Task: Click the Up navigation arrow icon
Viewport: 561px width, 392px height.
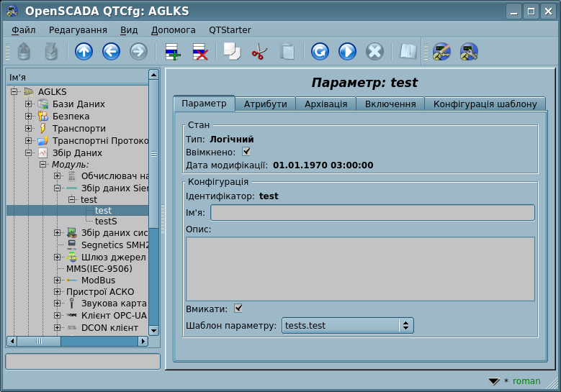Action: (84, 52)
